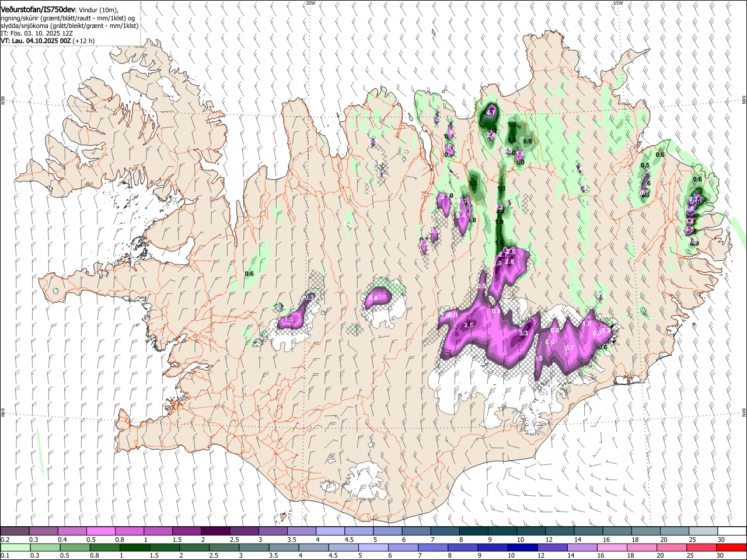The height and width of the screenshot is (560, 747).
Task: Click the white 30 swatch in the snow legend
Action: click(x=731, y=531)
